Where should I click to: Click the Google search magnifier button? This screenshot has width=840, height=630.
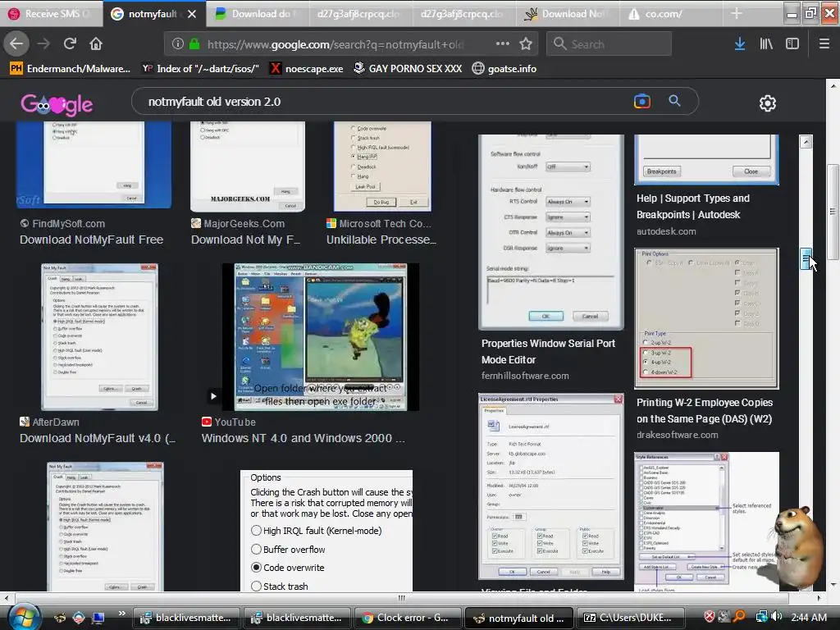[x=674, y=101]
